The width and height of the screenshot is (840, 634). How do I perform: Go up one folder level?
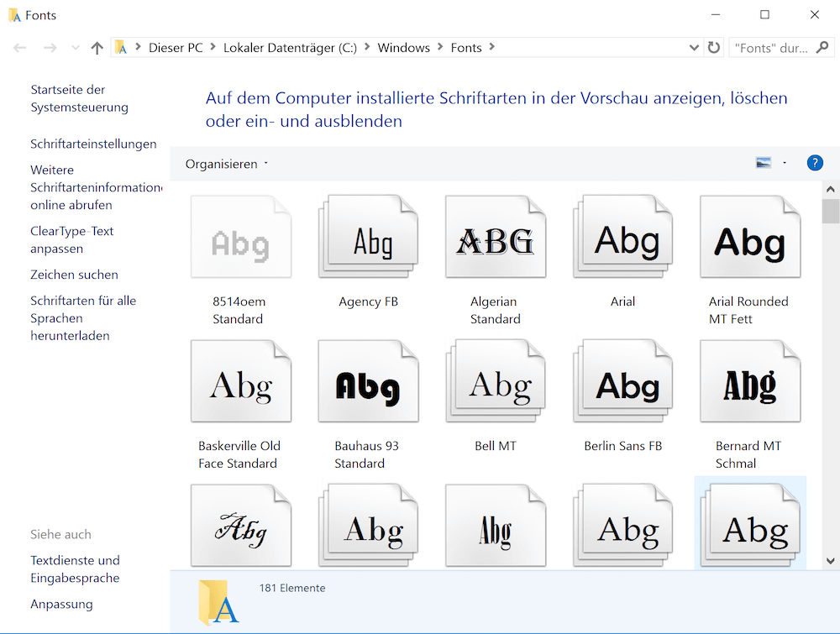[x=97, y=48]
